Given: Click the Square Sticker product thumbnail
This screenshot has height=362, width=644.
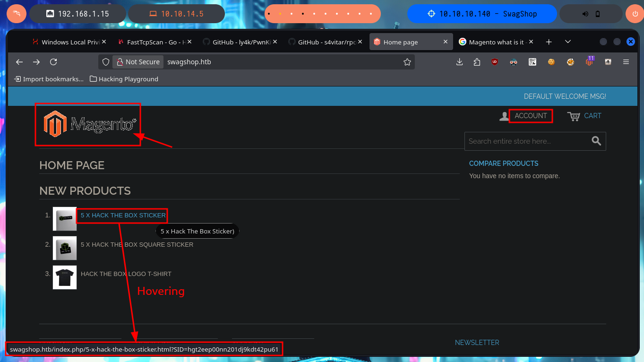Looking at the screenshot, I should 65,248.
